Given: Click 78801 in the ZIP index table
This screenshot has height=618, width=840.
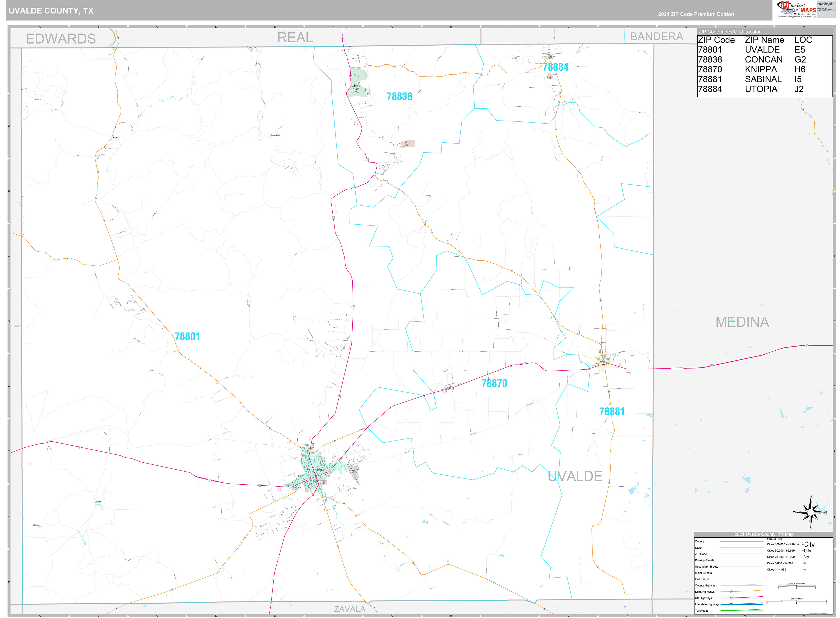Looking at the screenshot, I should pyautogui.click(x=710, y=50).
